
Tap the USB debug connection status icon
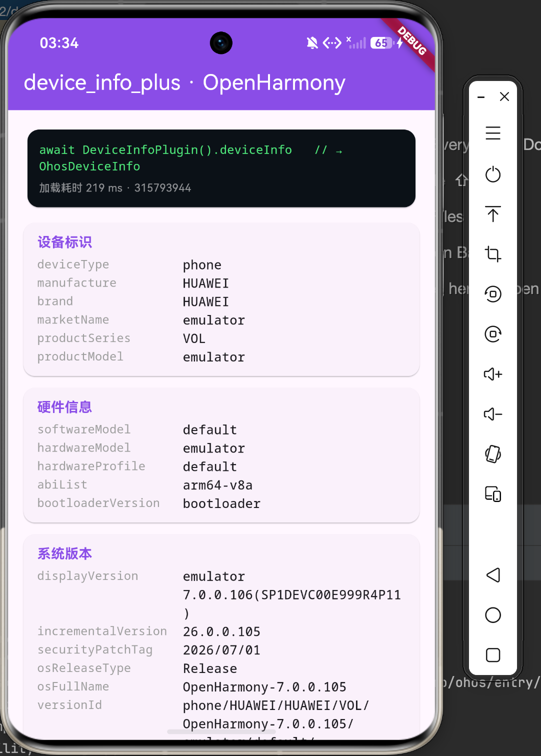(x=332, y=43)
